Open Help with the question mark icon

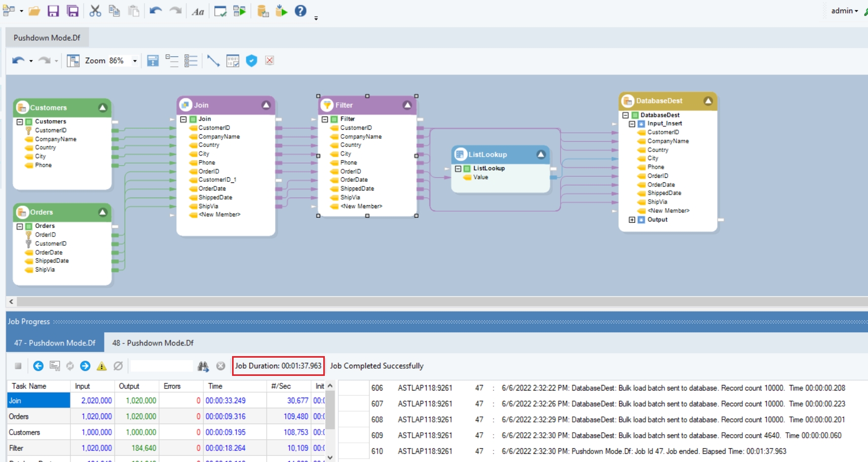point(300,11)
